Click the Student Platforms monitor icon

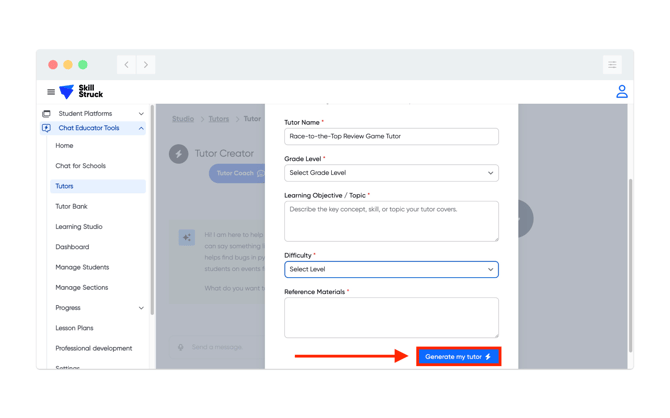pos(46,114)
